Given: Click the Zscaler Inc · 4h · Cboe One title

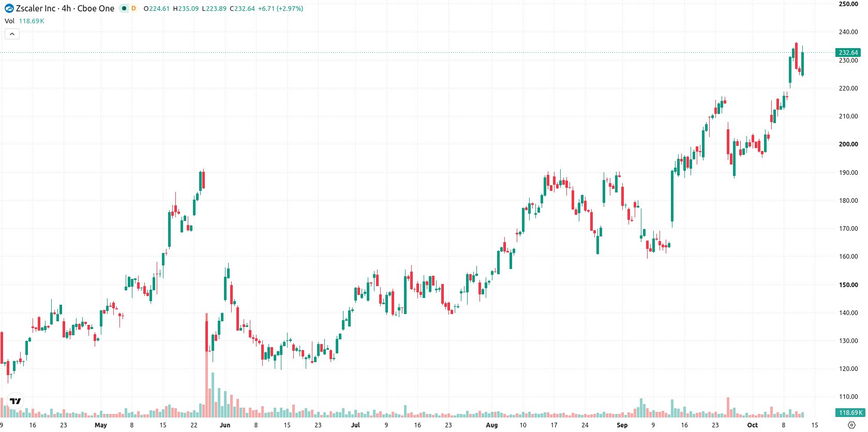Looking at the screenshot, I should pos(65,8).
